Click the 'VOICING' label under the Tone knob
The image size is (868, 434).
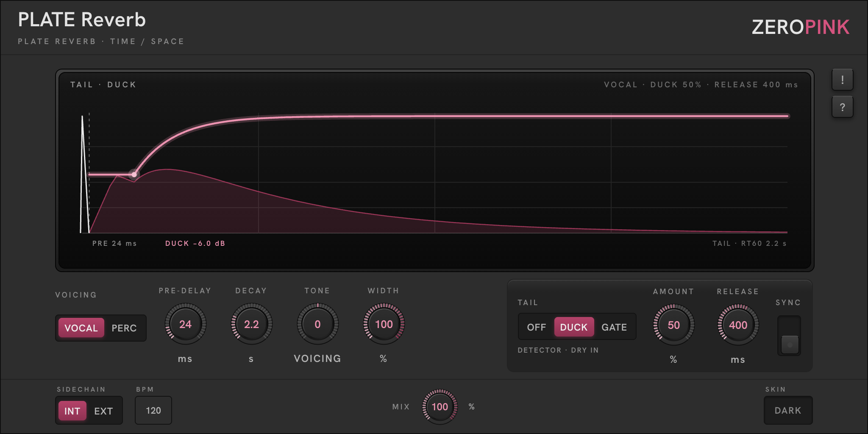[x=317, y=359]
